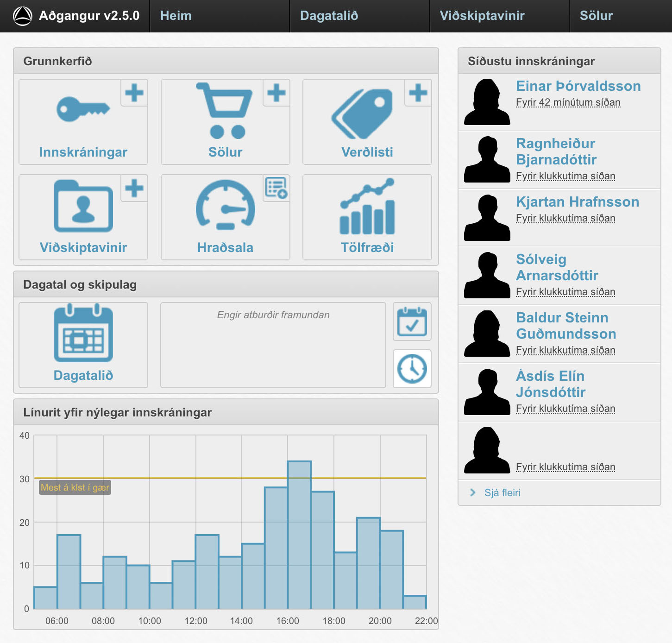
Task: Open Tölfræði statistics chart icon
Action: [x=367, y=207]
